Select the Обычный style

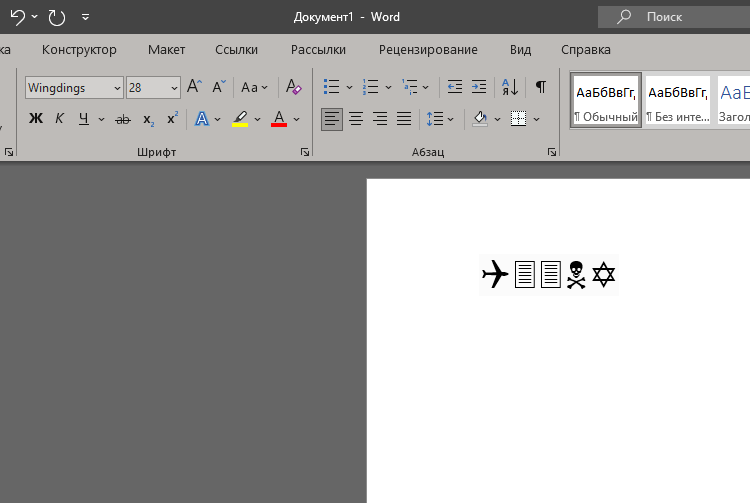tap(606, 100)
